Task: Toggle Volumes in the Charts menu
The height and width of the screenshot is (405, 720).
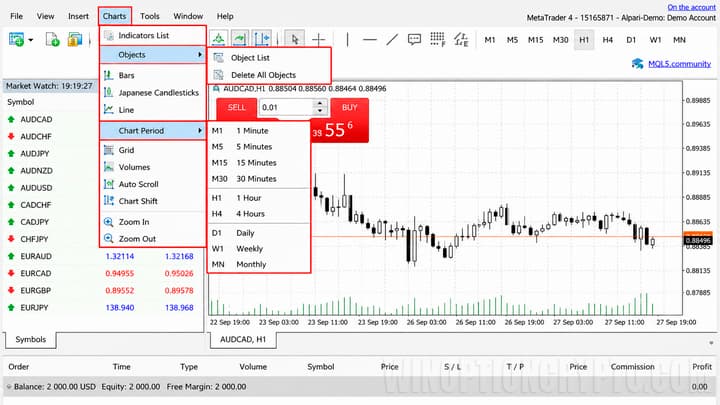Action: point(152,167)
